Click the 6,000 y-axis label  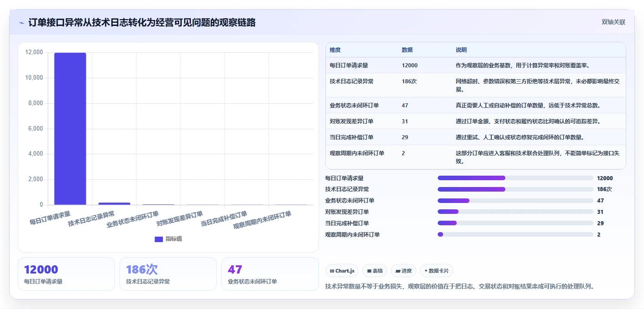pos(35,129)
